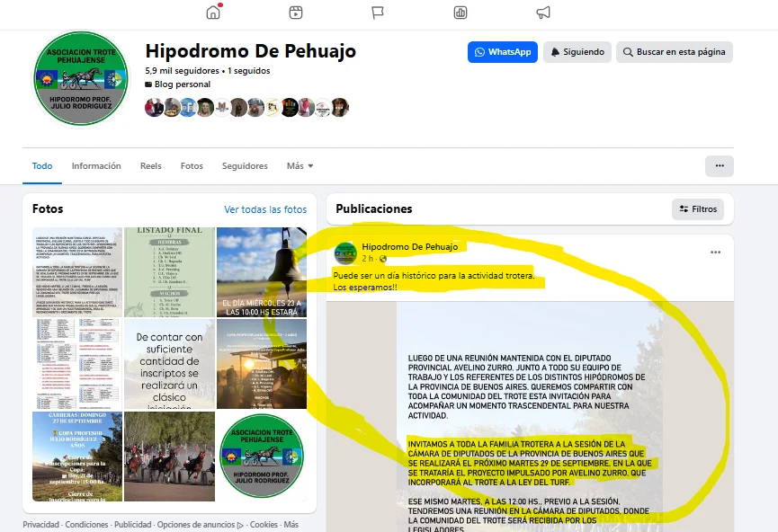Image resolution: width=778 pixels, height=532 pixels.
Task: Click the post author avatar
Action: [x=345, y=253]
